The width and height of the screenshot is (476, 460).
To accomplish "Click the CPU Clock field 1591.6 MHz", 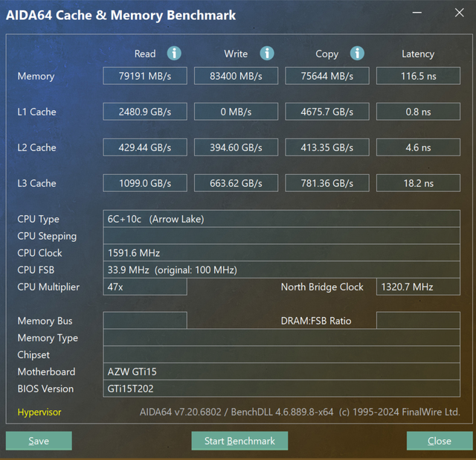I will 282,253.
